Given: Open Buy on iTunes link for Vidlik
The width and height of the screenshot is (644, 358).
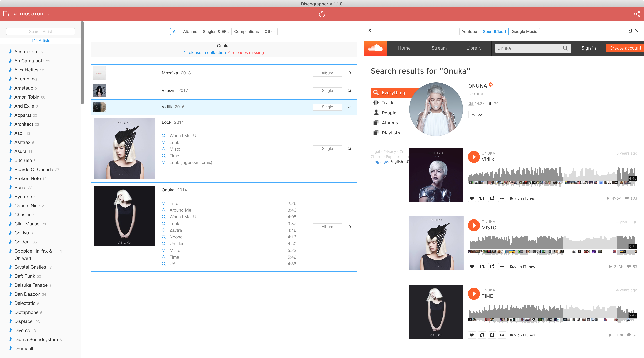Looking at the screenshot, I should pos(522,198).
